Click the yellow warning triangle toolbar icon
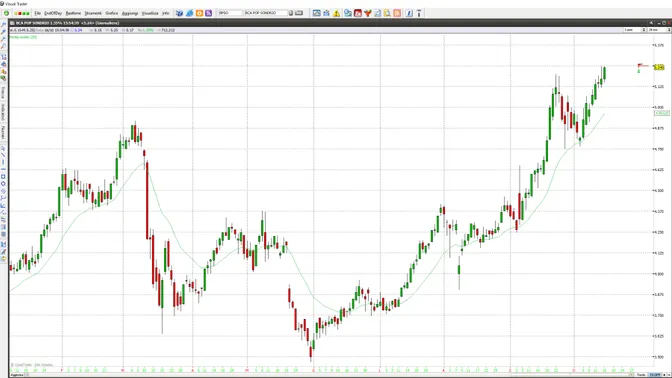 coord(337,13)
